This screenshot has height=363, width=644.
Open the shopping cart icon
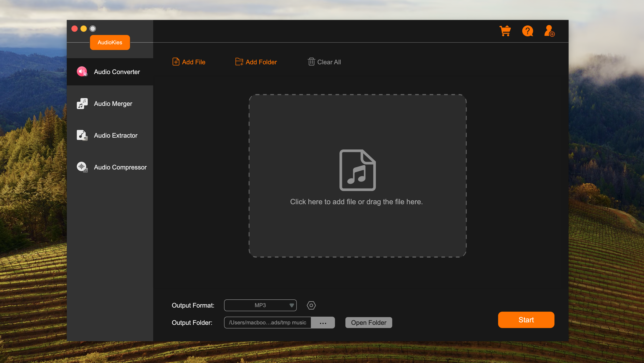point(505,31)
